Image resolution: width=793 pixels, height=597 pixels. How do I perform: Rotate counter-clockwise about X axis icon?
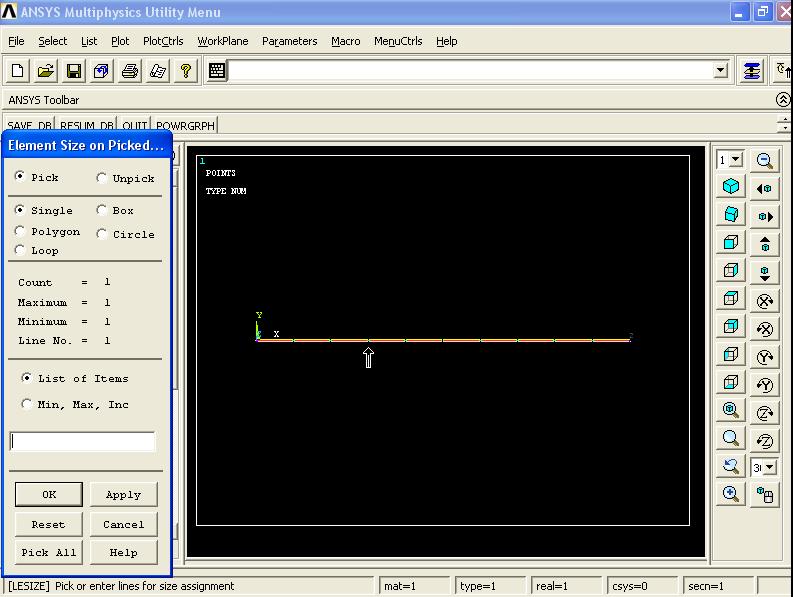764,329
